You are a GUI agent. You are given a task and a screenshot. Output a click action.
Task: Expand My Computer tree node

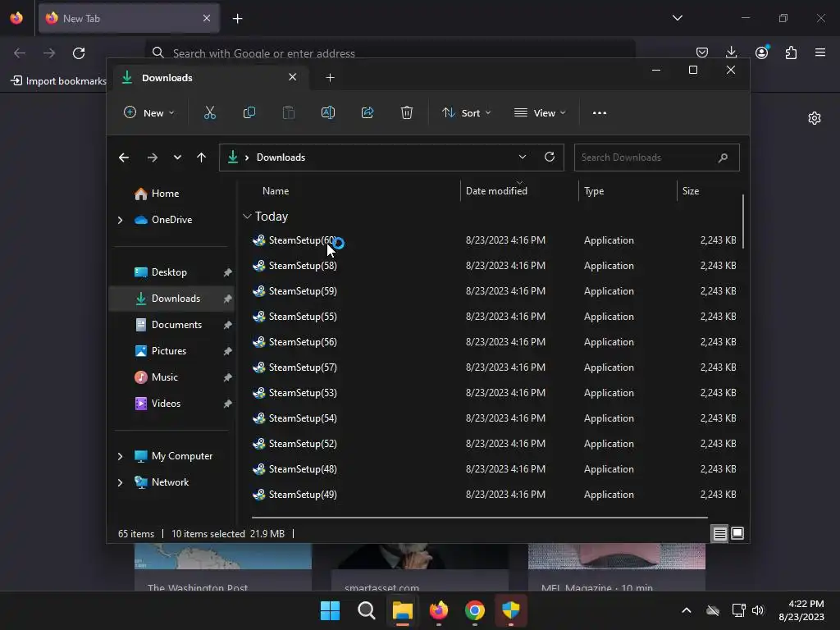(120, 456)
